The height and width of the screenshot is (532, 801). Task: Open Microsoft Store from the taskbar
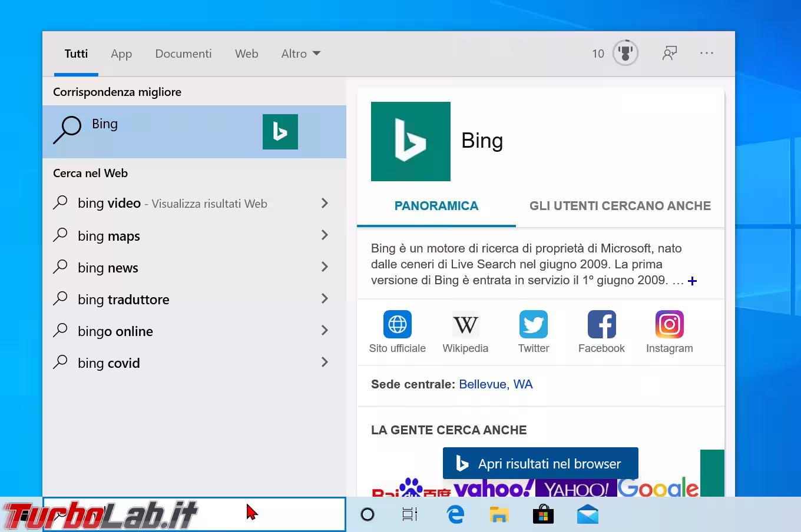(543, 514)
